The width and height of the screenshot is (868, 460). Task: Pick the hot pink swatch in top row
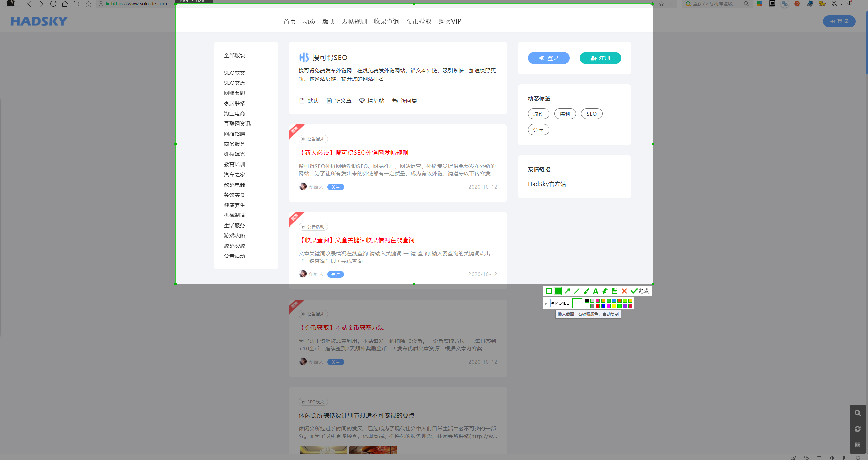[598, 301]
